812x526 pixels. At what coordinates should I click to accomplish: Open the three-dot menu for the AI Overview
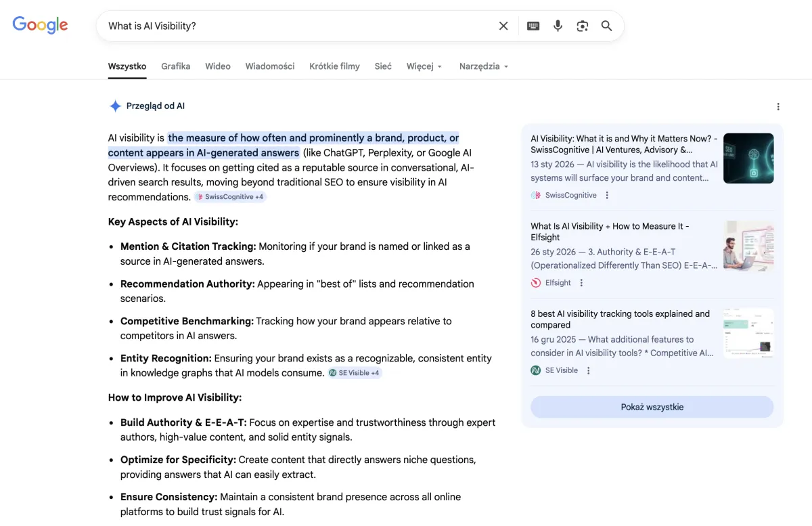[x=778, y=106]
